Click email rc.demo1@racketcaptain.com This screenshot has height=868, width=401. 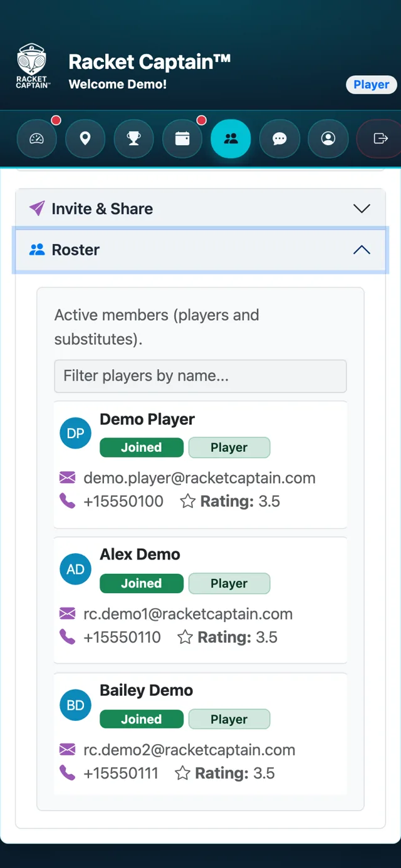point(188,614)
